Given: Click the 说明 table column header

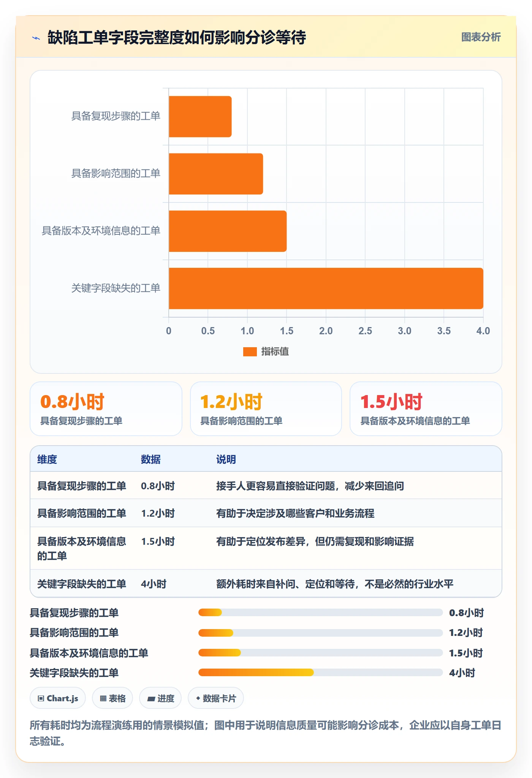Looking at the screenshot, I should point(226,459).
